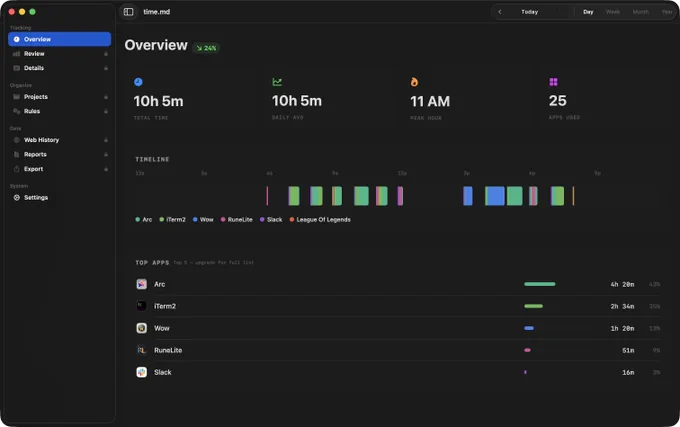
Task: Click the Wow usage bar
Action: click(529, 328)
